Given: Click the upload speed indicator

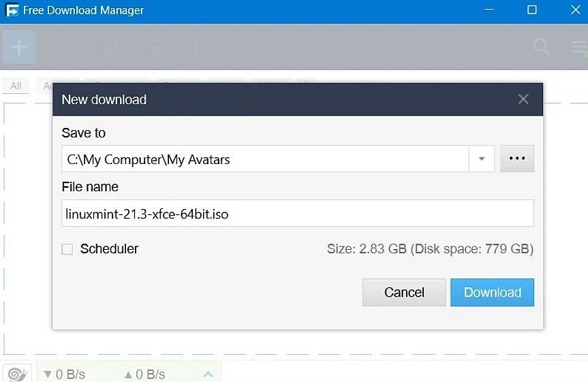Looking at the screenshot, I should [x=144, y=374].
